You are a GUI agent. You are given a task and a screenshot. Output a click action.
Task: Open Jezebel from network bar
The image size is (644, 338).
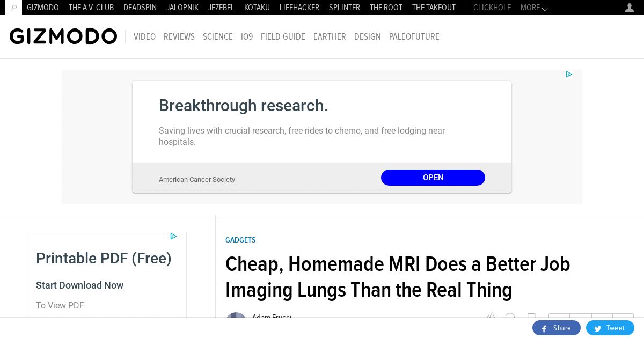pyautogui.click(x=221, y=8)
